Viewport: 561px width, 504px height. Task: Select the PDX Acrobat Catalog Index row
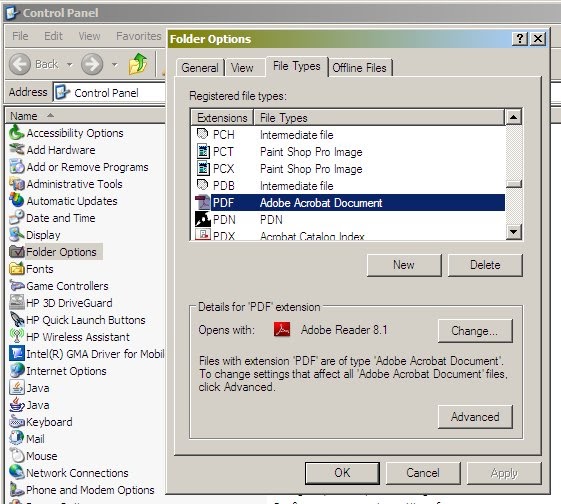[x=349, y=235]
